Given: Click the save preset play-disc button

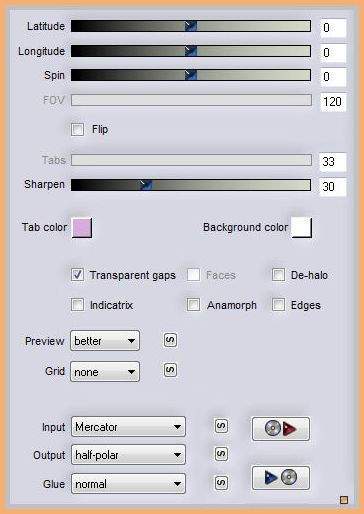Looking at the screenshot, I should (281, 478).
